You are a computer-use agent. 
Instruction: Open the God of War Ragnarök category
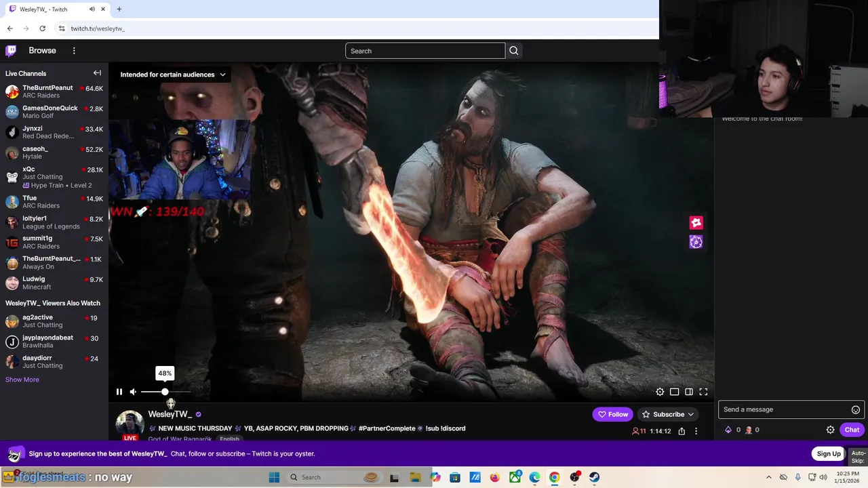180,439
